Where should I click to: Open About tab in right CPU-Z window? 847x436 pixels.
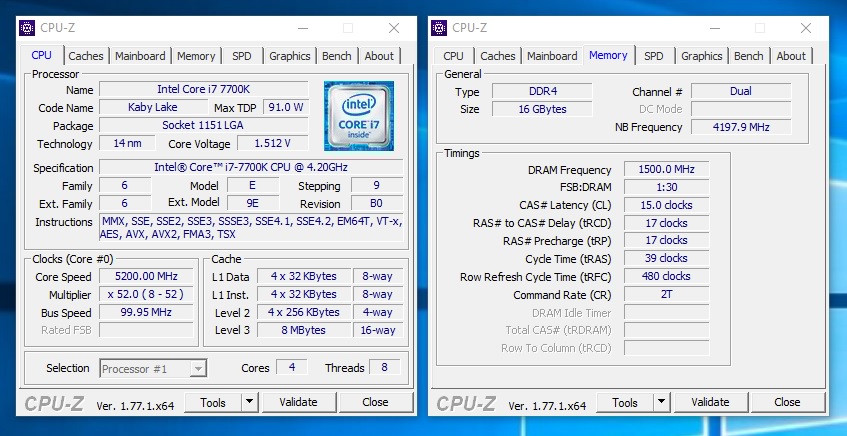coord(791,56)
